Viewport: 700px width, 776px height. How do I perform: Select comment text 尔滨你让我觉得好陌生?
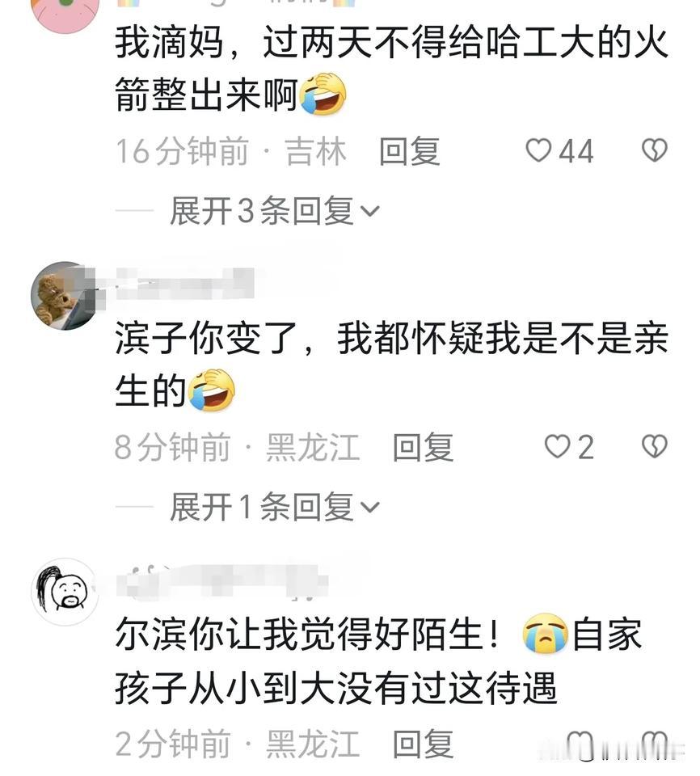pyautogui.click(x=308, y=635)
